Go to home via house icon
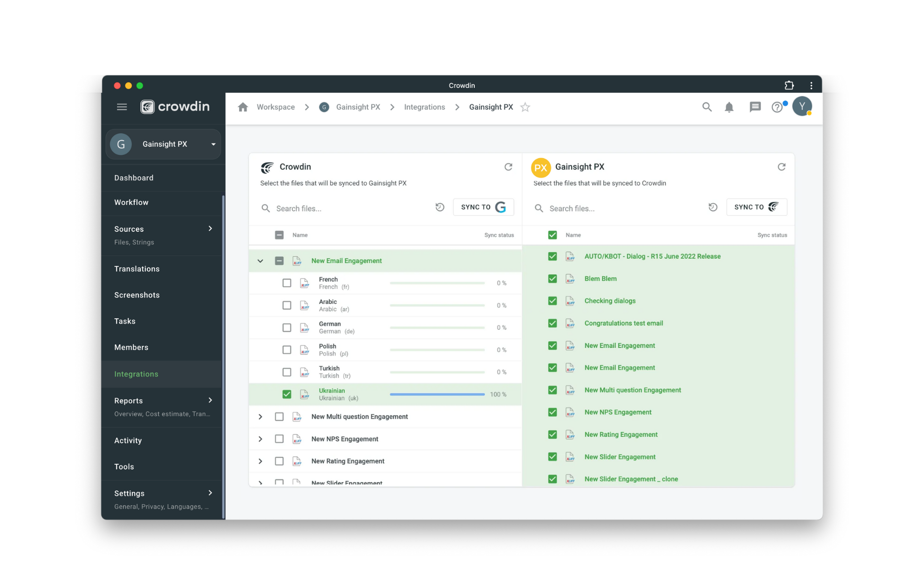The image size is (924, 578). coord(243,107)
